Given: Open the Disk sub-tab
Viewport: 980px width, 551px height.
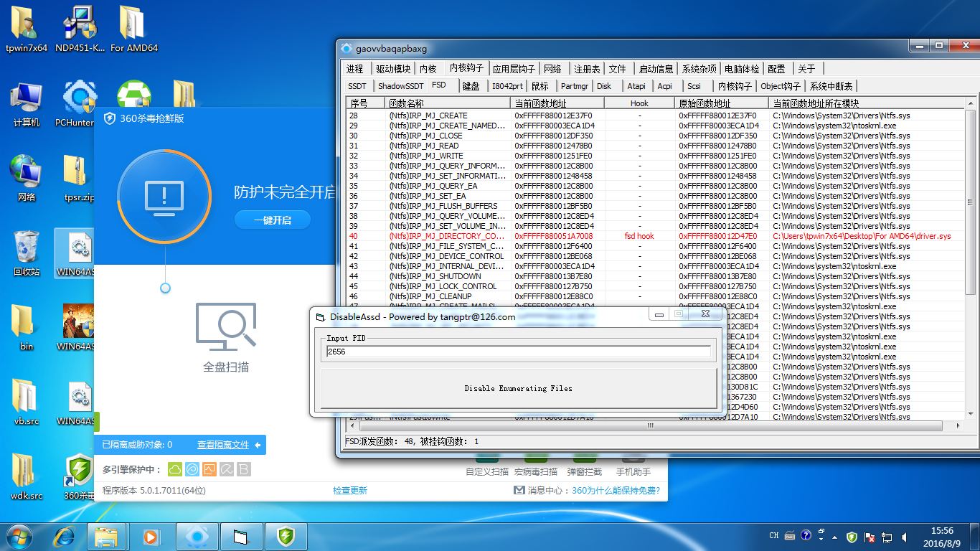Looking at the screenshot, I should 604,86.
